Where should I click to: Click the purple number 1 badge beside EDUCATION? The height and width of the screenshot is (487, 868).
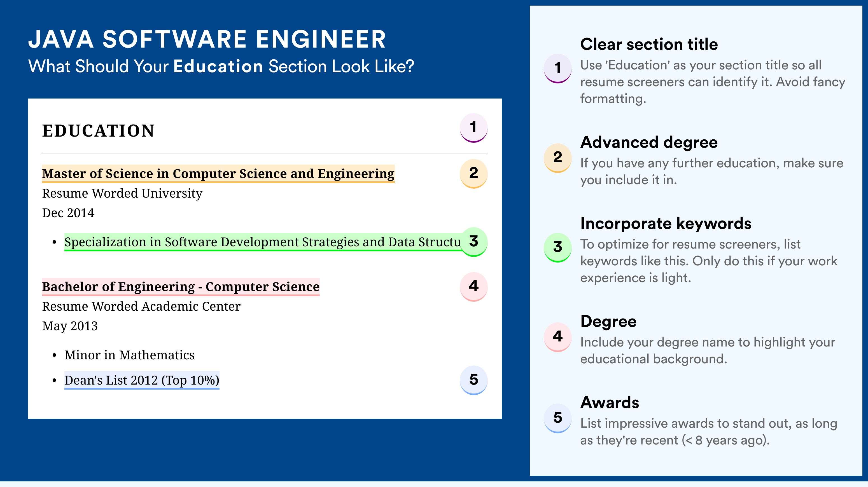pyautogui.click(x=473, y=128)
